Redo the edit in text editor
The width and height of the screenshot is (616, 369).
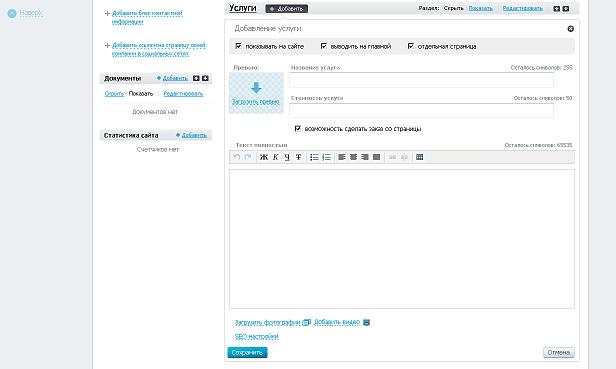248,157
